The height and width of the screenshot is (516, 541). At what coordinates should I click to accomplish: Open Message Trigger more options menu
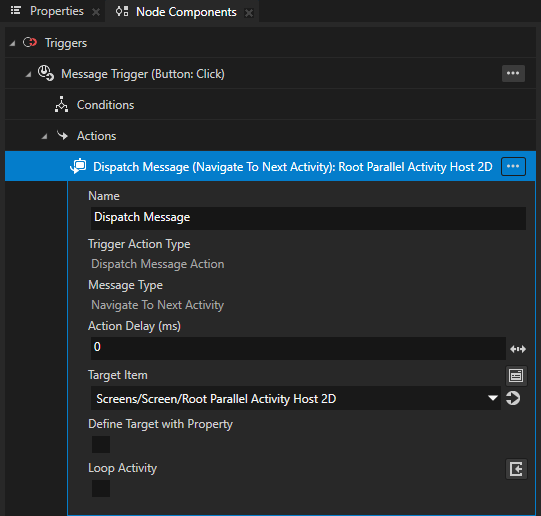pos(513,73)
